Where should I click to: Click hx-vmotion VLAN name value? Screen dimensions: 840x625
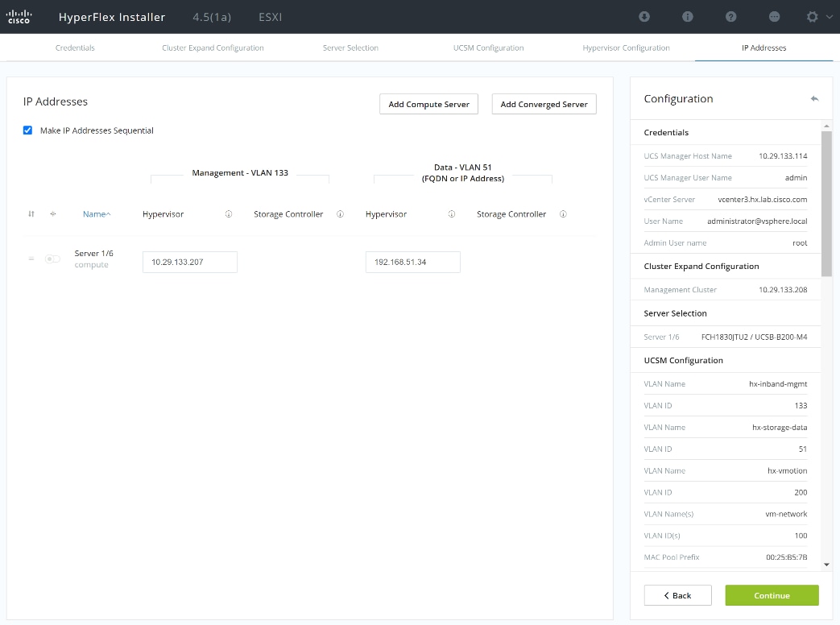[787, 470]
